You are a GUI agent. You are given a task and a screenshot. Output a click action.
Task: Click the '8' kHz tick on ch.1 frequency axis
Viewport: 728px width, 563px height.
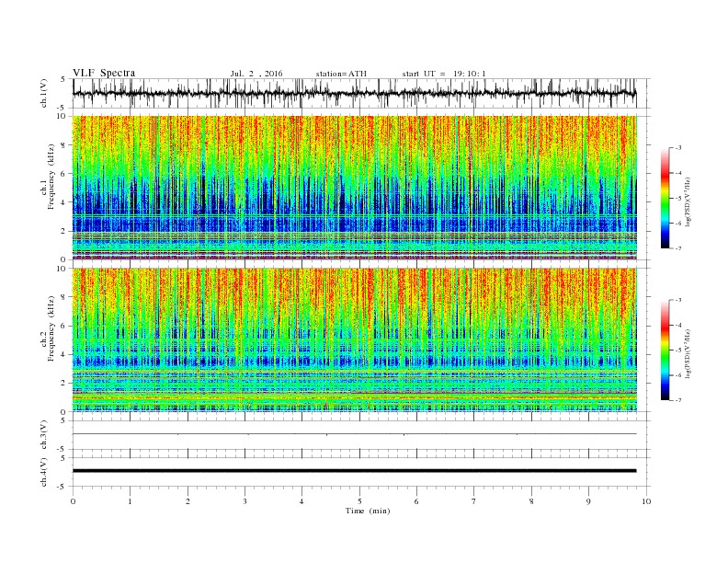[64, 145]
